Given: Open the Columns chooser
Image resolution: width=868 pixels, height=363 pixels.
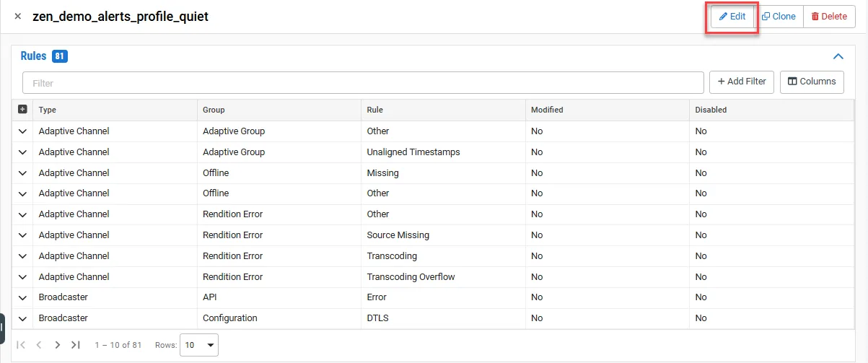Looking at the screenshot, I should [812, 82].
